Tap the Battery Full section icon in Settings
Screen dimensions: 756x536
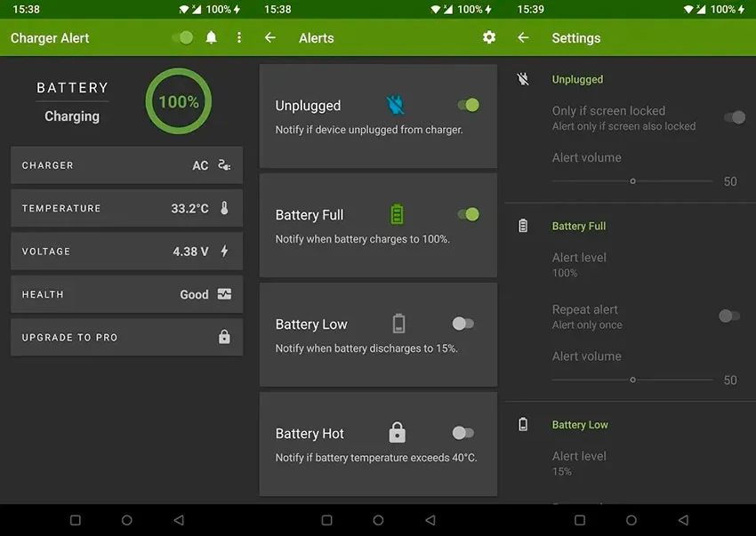click(x=523, y=226)
